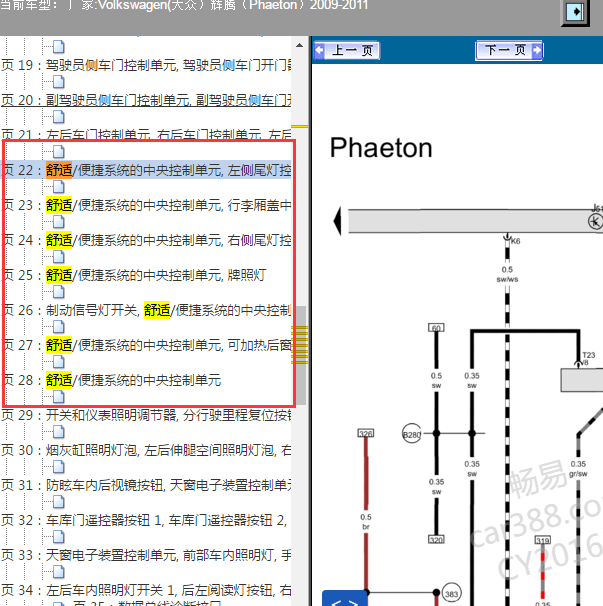Select page 28 舒适/便捷系统的中央控制单元 entry
The image size is (603, 606).
(111, 380)
